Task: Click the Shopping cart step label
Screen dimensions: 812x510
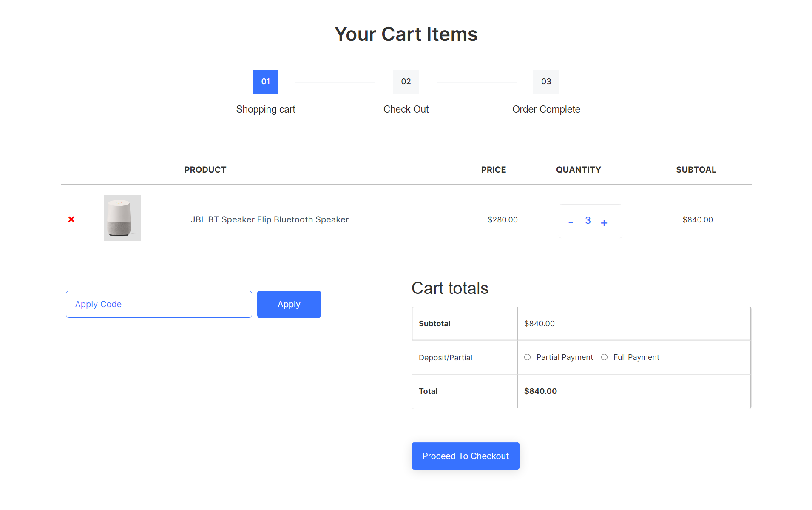Action: [x=266, y=109]
